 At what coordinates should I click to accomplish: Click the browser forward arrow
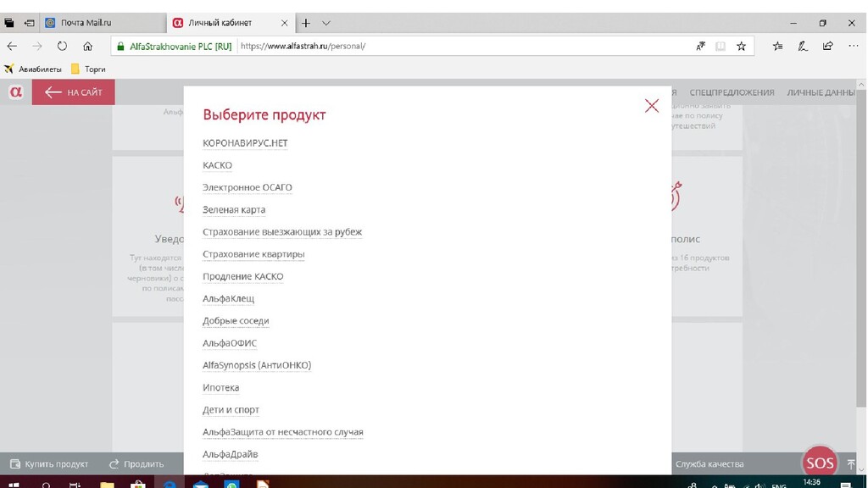point(37,47)
